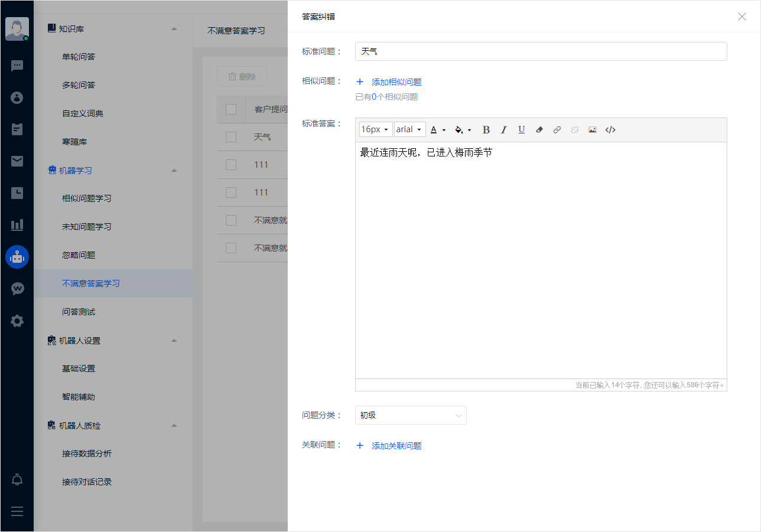The height and width of the screenshot is (532, 761).
Task: Open the text font color picker
Action: coord(437,130)
